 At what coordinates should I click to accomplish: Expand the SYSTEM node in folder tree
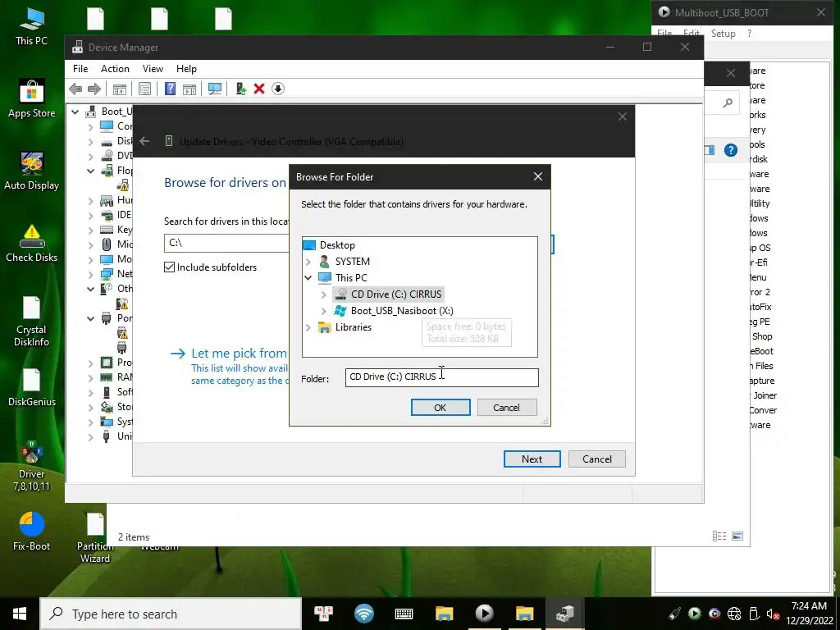click(x=308, y=262)
